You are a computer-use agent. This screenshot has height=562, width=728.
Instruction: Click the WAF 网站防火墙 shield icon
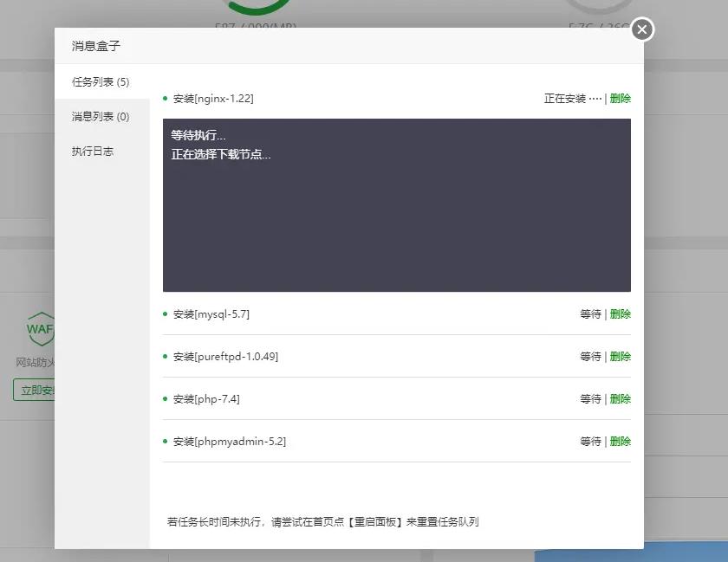click(x=41, y=330)
